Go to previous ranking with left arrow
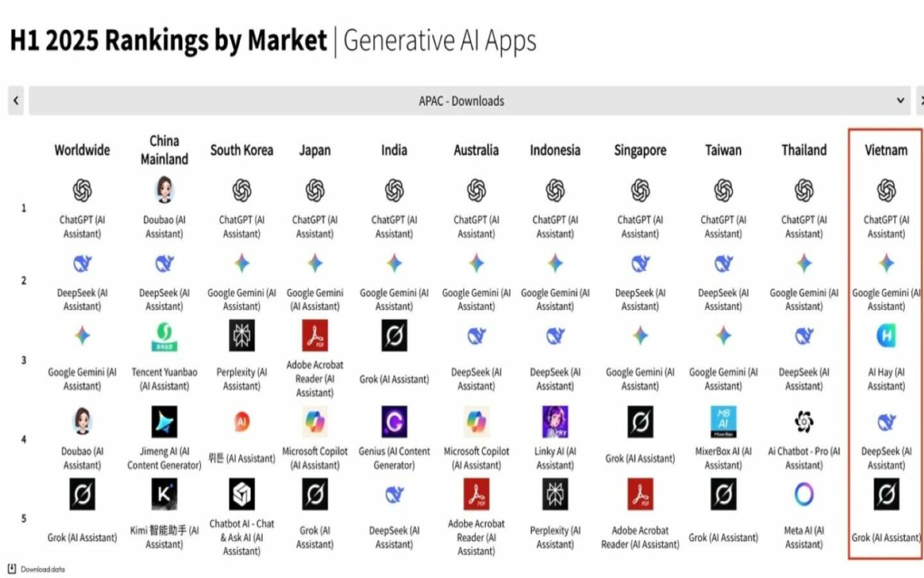924x578 pixels. pyautogui.click(x=16, y=101)
